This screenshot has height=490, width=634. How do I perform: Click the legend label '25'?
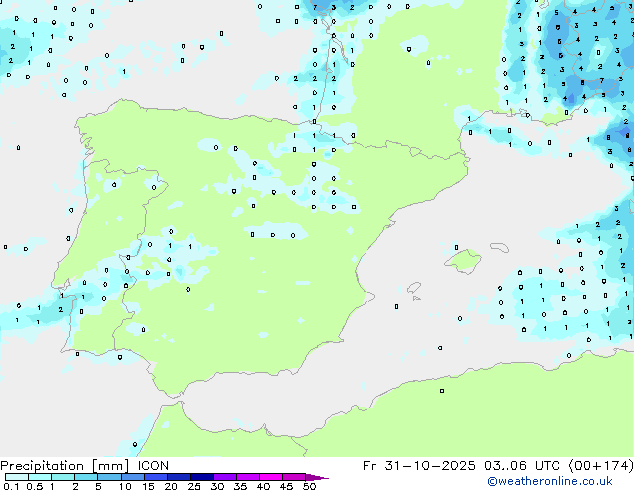pyautogui.click(x=194, y=486)
